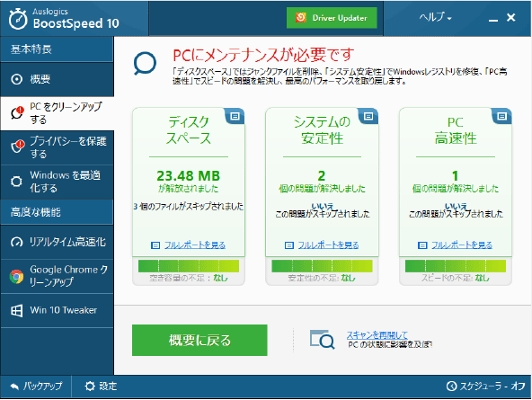Click the Windows optimize ring icon

click(16, 182)
